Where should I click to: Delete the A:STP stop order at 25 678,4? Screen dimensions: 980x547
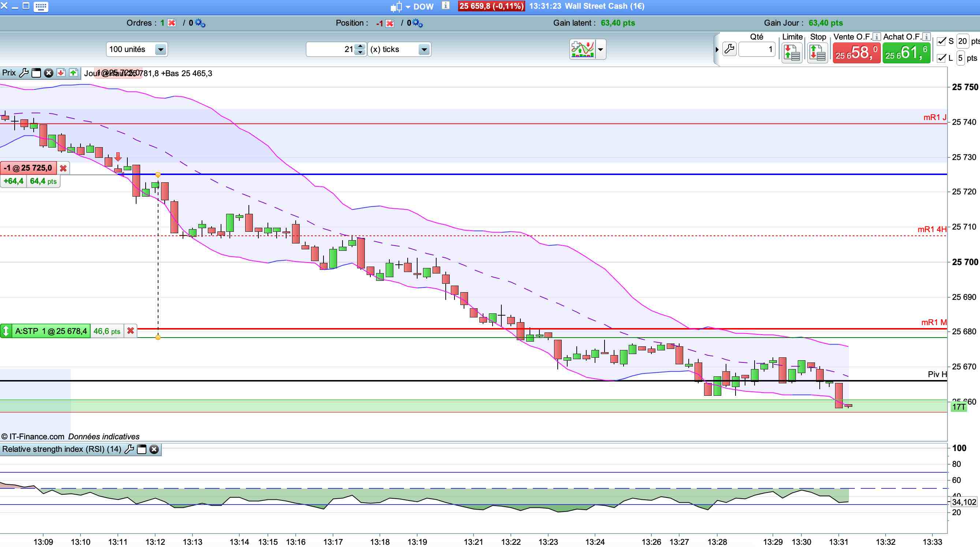point(131,331)
